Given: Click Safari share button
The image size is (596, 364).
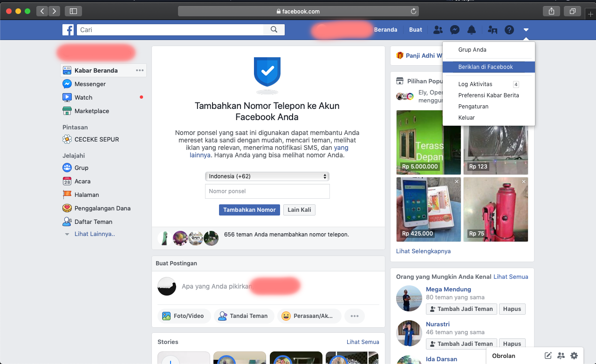Looking at the screenshot, I should tap(551, 11).
